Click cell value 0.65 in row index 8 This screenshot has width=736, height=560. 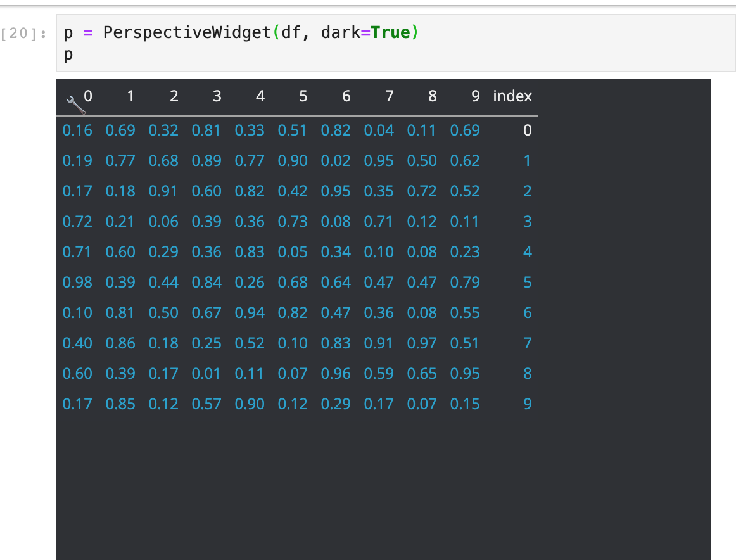pyautogui.click(x=422, y=373)
